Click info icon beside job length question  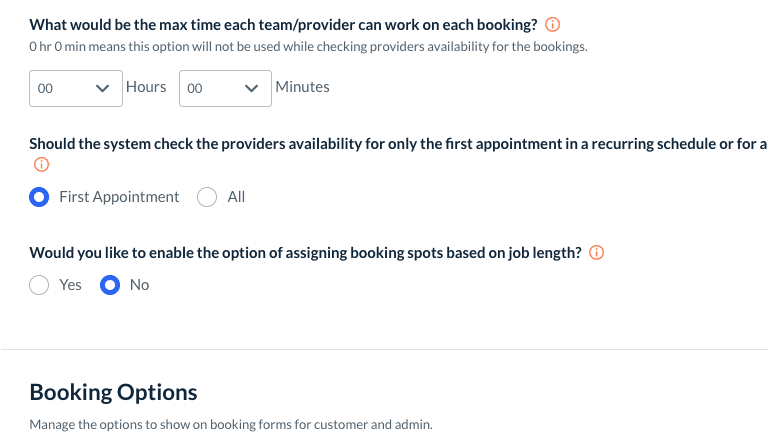point(596,253)
